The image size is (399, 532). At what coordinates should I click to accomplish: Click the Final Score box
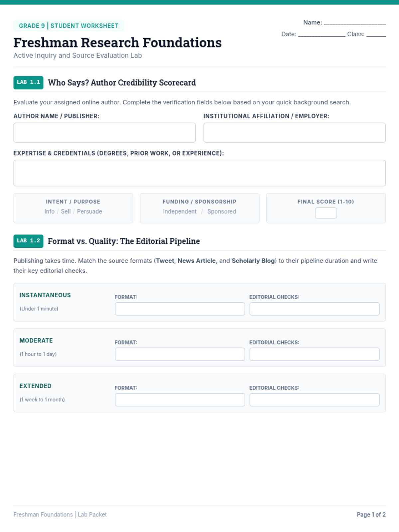point(326,213)
